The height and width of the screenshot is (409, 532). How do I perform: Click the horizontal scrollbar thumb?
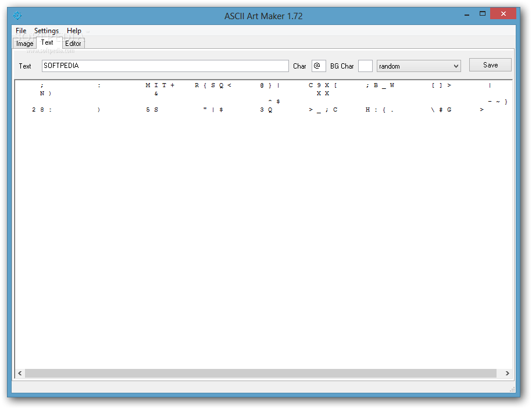point(260,373)
